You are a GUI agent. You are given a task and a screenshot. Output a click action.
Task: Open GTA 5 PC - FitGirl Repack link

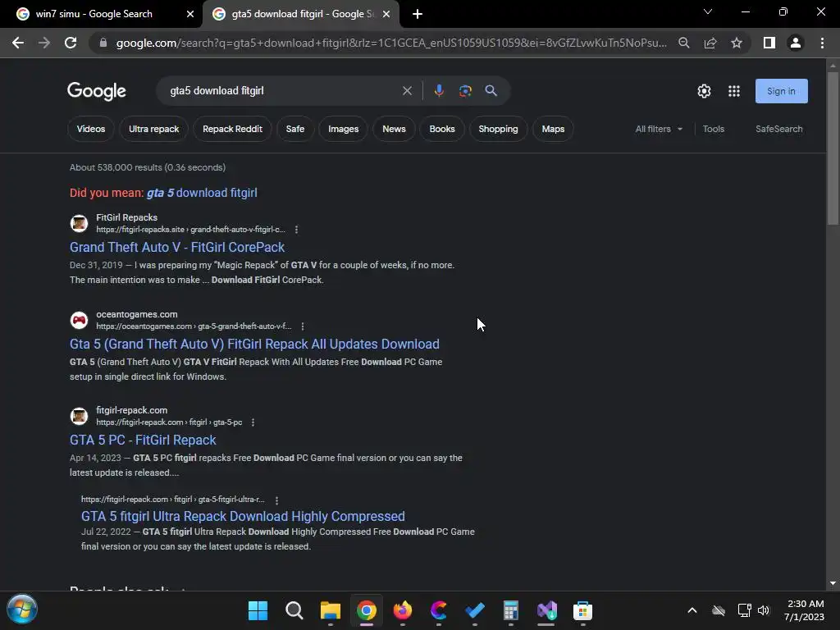tap(143, 440)
